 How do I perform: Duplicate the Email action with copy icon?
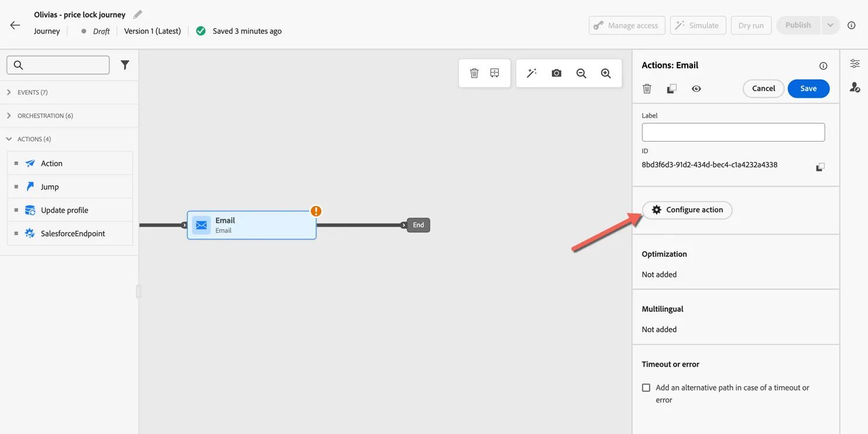672,89
